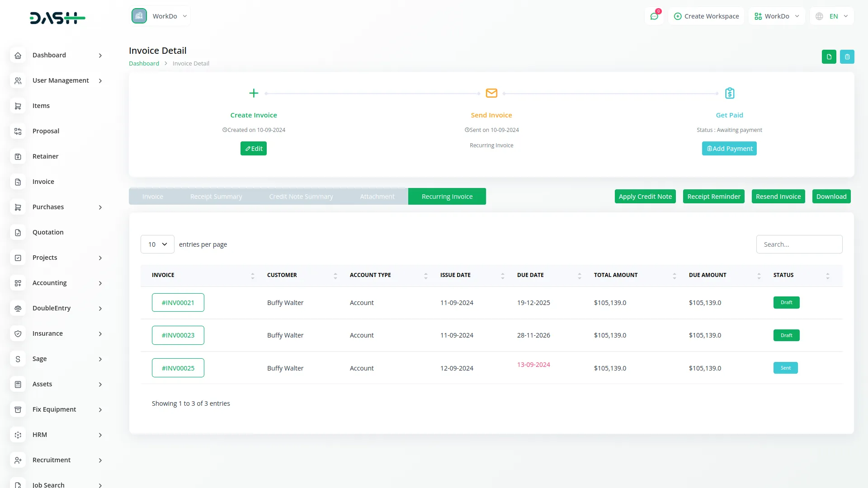Click the table Search field
The image size is (868, 488).
[799, 244]
